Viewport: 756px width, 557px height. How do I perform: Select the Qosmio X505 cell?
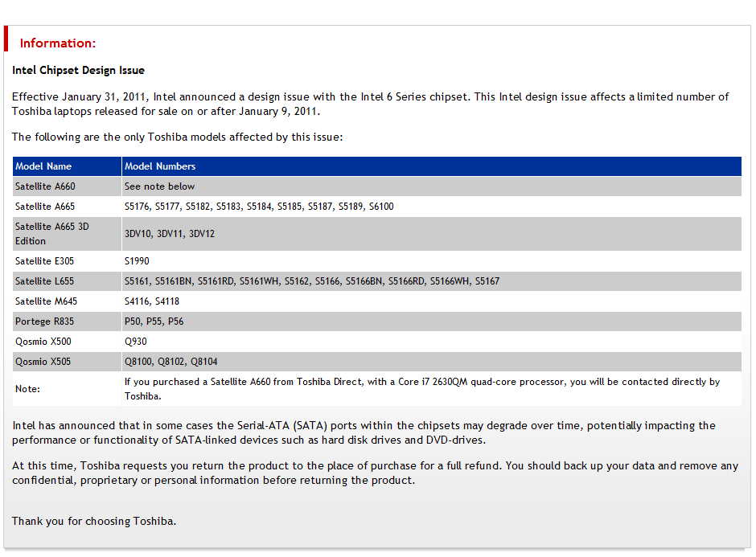pyautogui.click(x=67, y=362)
